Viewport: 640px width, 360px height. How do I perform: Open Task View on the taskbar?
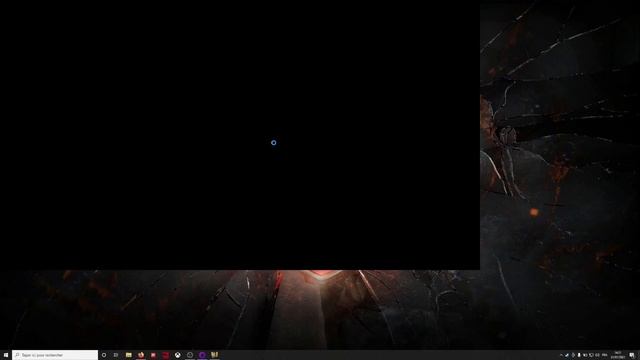116,355
